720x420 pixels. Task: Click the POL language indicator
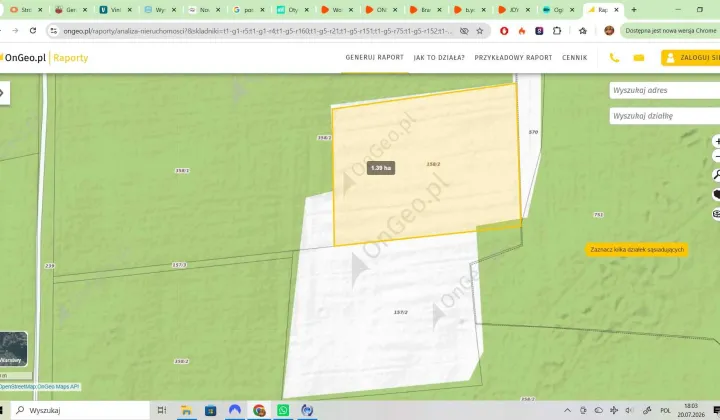point(665,410)
